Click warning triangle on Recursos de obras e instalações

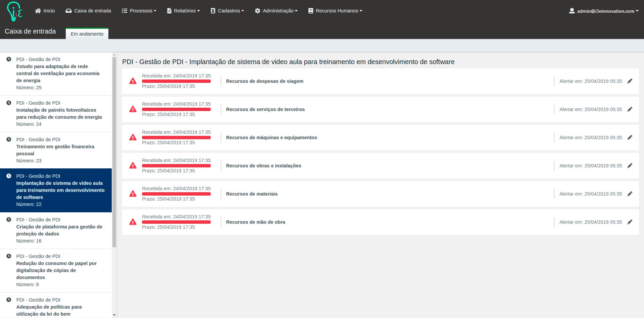pyautogui.click(x=133, y=166)
